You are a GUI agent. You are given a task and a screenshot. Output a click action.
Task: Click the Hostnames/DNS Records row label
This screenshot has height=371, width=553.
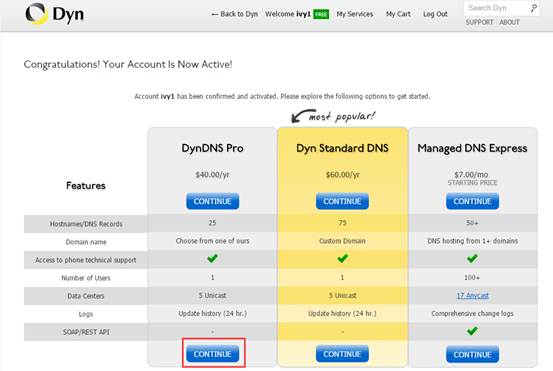[x=86, y=224]
